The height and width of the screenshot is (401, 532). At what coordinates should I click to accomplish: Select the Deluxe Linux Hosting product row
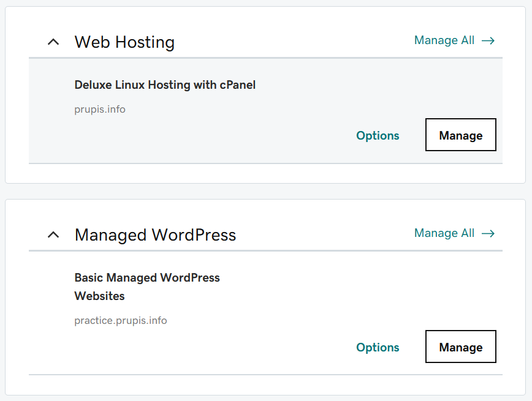(x=265, y=111)
